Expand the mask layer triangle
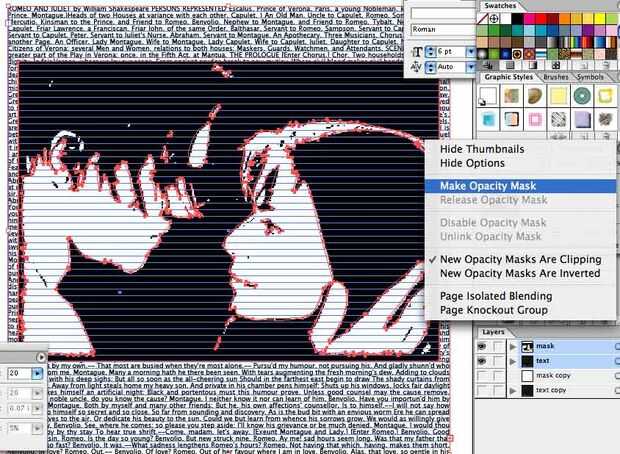This screenshot has width=620, height=454. tap(513, 347)
